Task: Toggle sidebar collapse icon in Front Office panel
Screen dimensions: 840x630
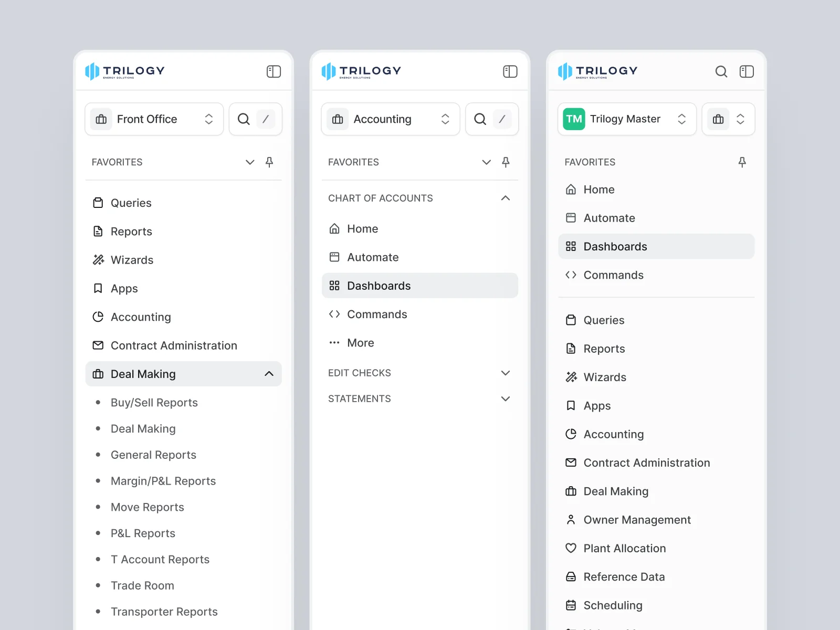Action: coord(274,71)
